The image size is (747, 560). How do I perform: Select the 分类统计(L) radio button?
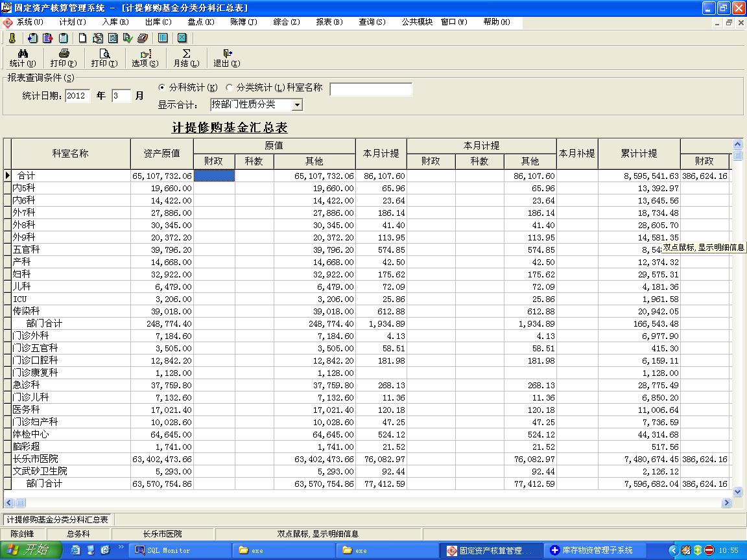pos(230,87)
